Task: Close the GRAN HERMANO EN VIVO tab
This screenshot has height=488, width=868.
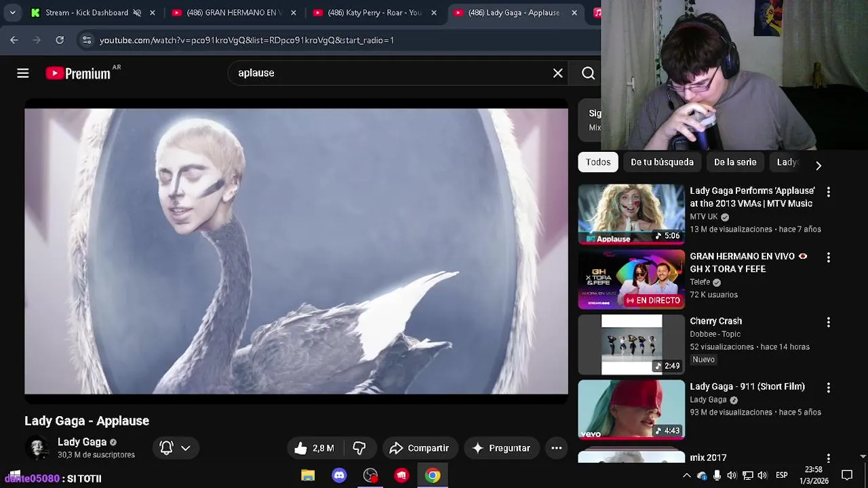Action: point(294,13)
